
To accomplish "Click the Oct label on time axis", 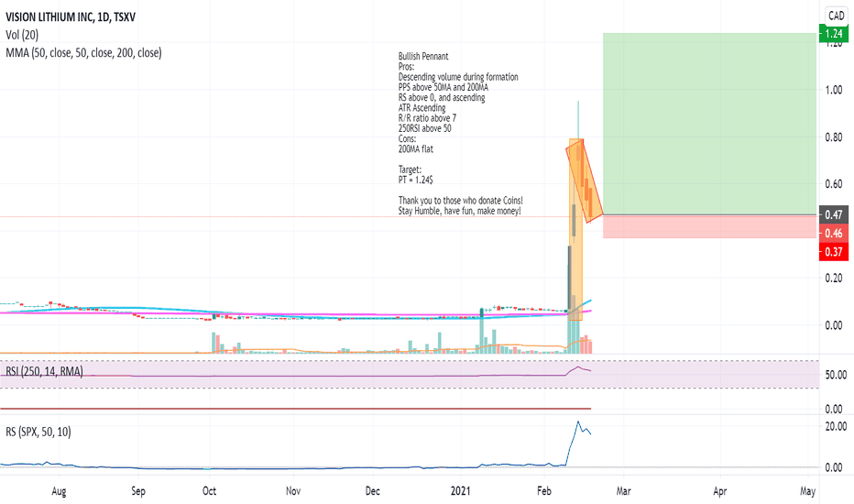I will click(x=209, y=491).
